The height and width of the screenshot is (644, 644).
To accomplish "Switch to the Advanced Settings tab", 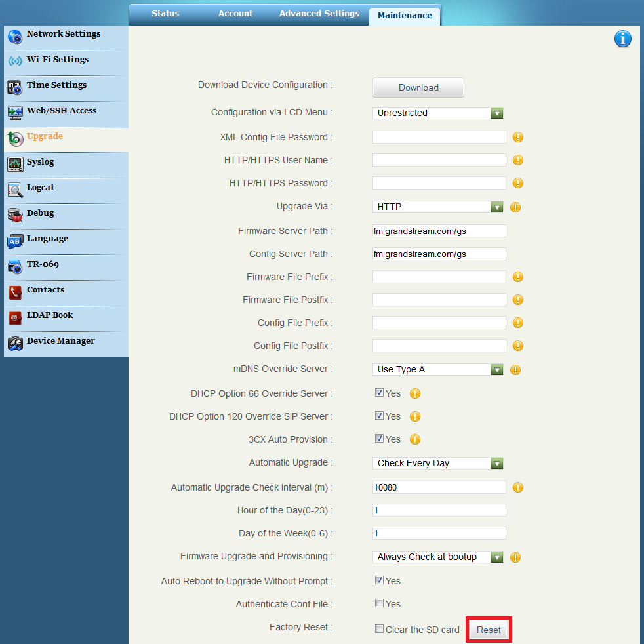I will click(x=319, y=14).
